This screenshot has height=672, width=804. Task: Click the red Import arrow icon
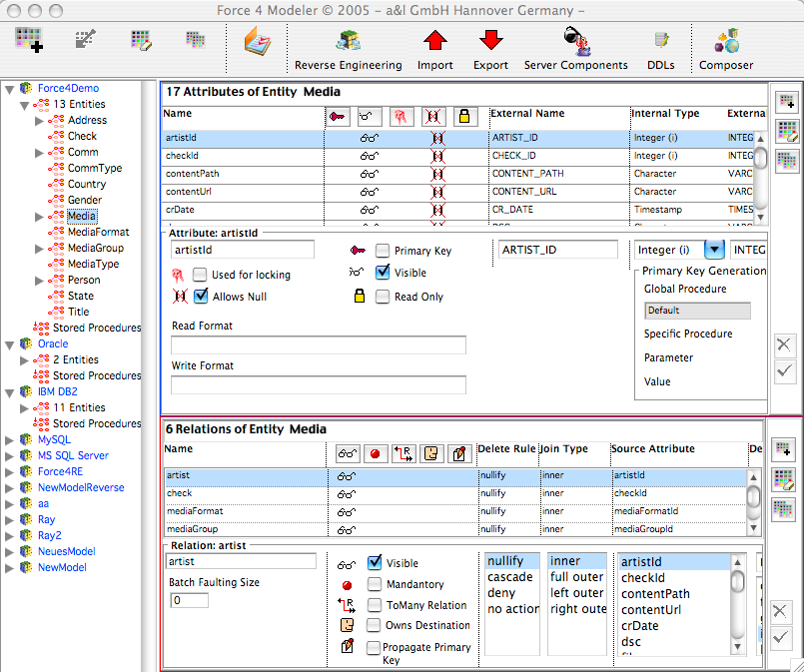point(434,41)
